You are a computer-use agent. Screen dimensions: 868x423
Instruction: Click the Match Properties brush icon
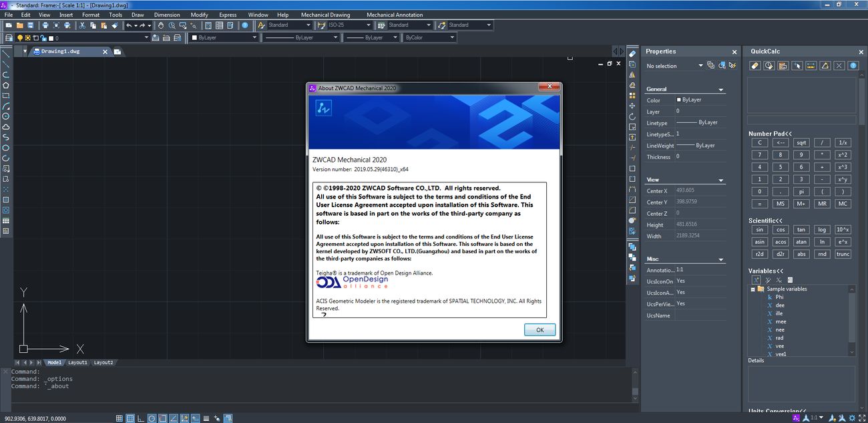[x=114, y=25]
